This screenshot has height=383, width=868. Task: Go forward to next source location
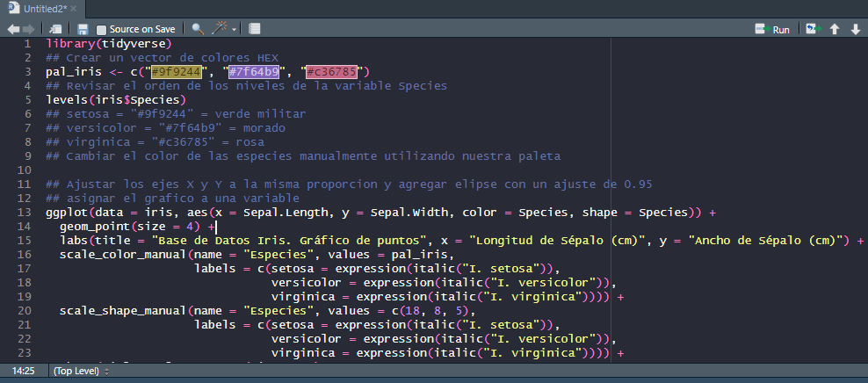click(29, 29)
